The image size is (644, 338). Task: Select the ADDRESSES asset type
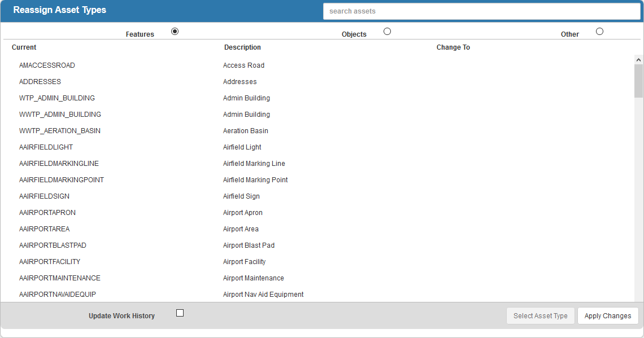tap(40, 82)
